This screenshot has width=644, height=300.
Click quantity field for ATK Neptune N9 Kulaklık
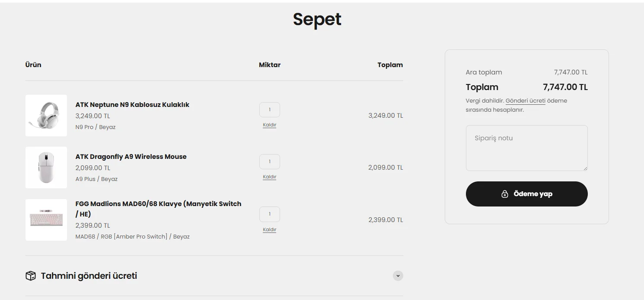(x=270, y=110)
